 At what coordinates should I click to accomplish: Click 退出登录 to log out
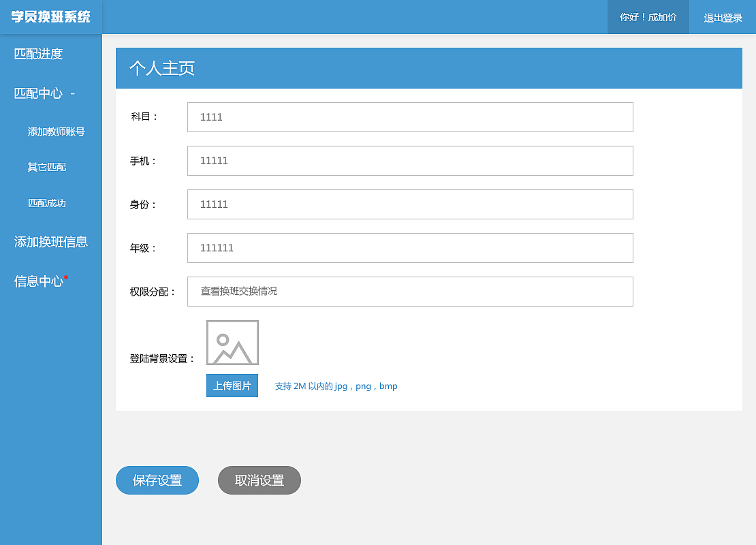tap(723, 18)
